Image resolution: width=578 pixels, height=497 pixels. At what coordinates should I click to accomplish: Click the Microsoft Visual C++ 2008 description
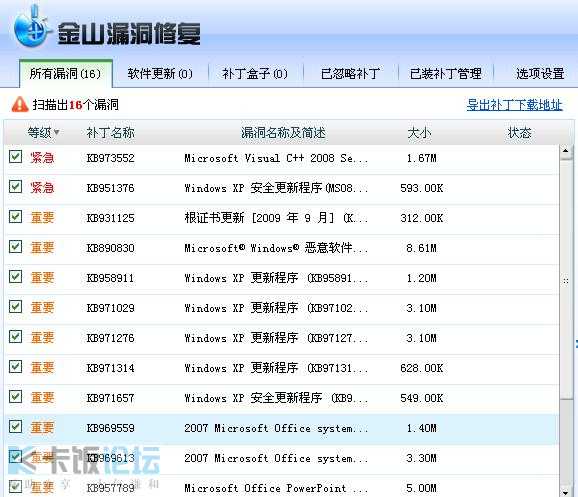276,158
